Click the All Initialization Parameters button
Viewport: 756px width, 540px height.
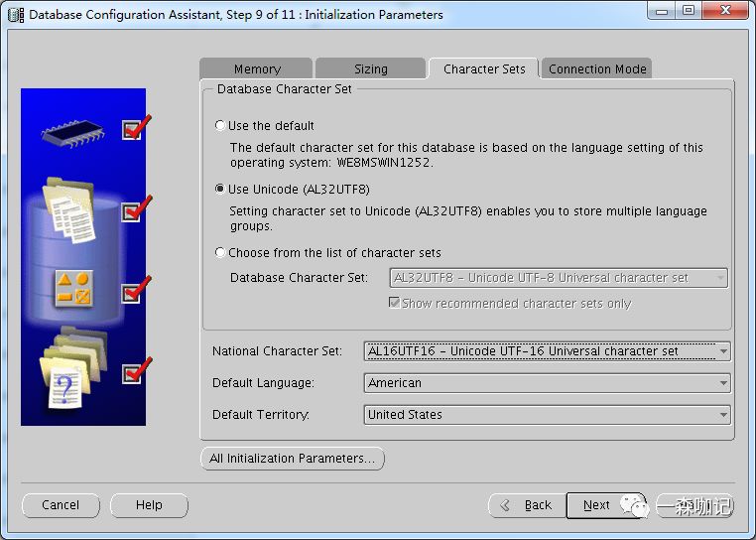pos(292,459)
